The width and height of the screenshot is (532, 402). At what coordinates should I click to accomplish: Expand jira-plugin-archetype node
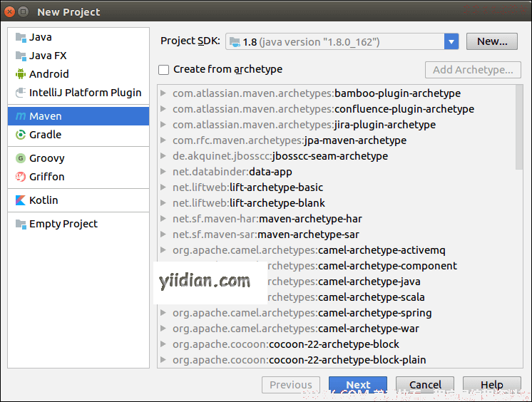[x=163, y=125]
